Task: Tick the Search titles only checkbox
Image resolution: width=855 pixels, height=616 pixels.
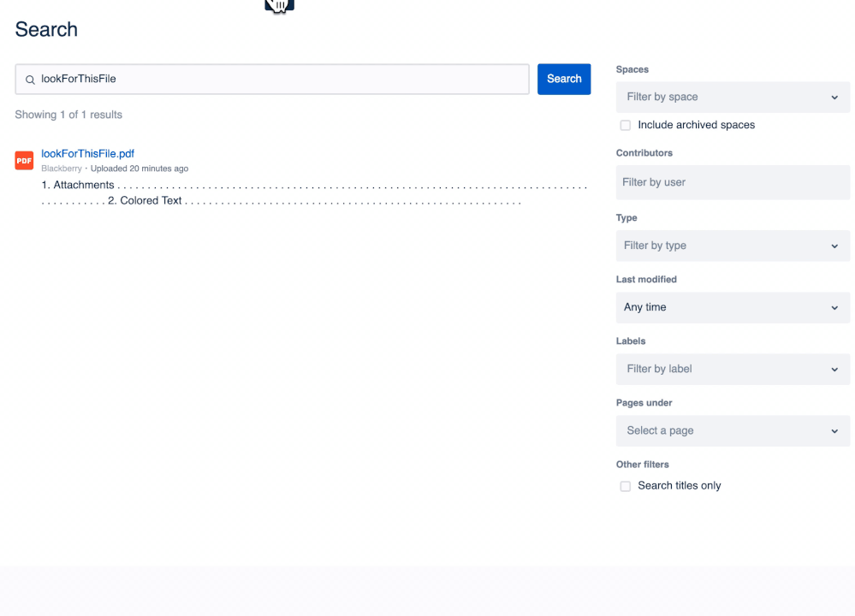Action: pos(626,486)
